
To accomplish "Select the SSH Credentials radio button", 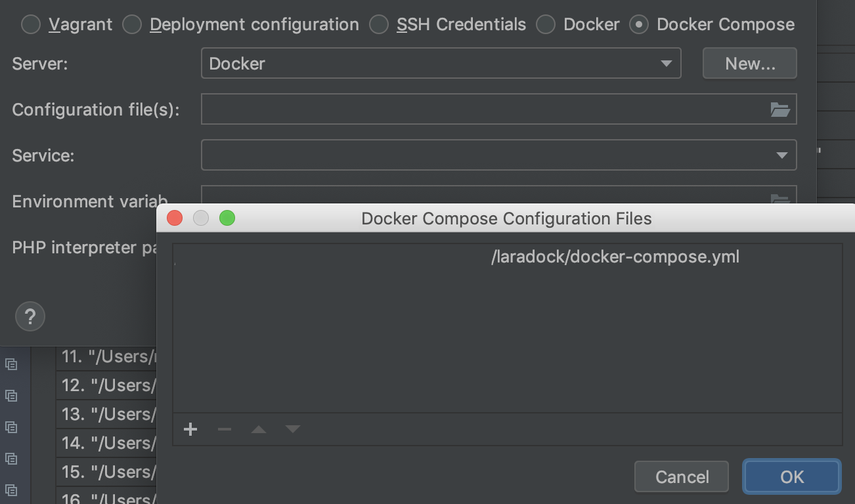I will (379, 25).
